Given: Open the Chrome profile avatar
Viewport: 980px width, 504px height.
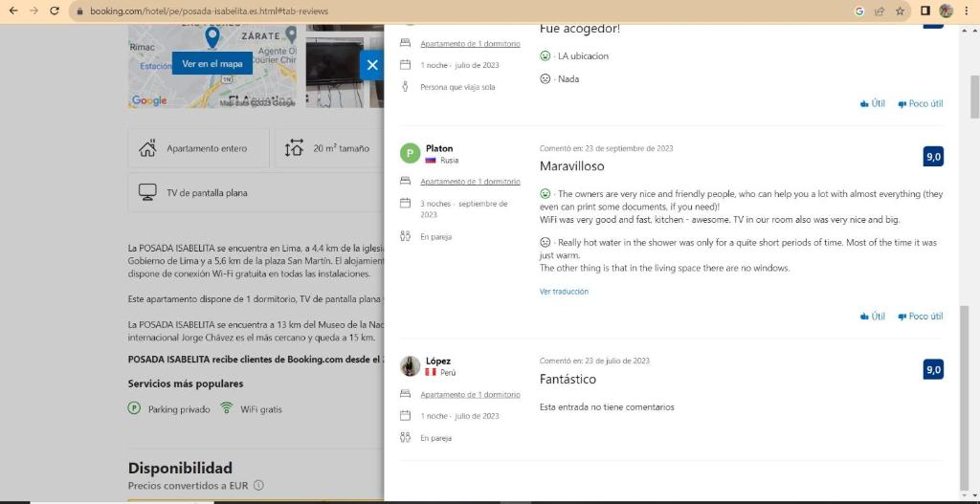Looking at the screenshot, I should pyautogui.click(x=946, y=11).
